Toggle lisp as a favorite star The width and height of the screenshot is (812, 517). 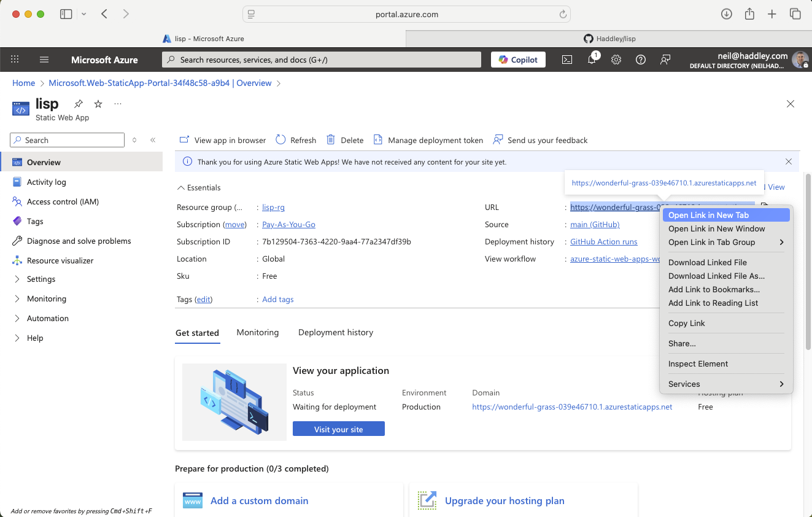97,104
